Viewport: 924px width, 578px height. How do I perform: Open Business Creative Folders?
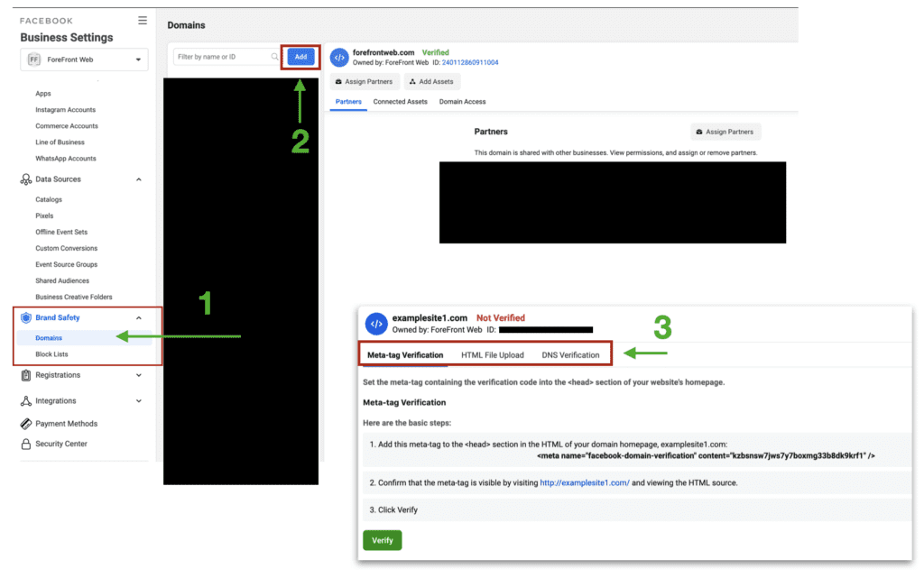point(74,298)
